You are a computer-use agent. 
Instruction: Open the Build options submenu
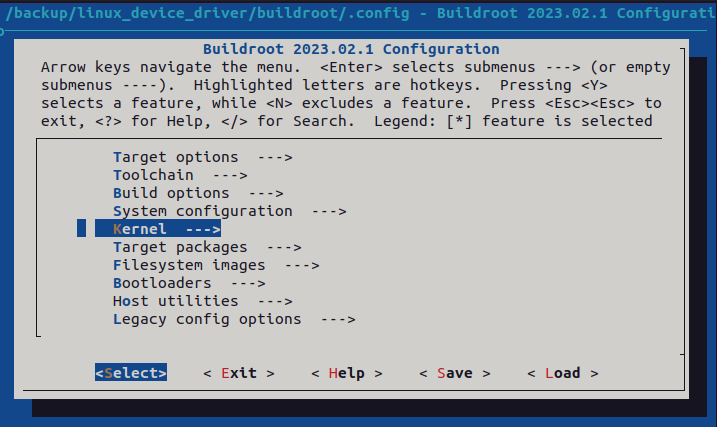point(198,193)
